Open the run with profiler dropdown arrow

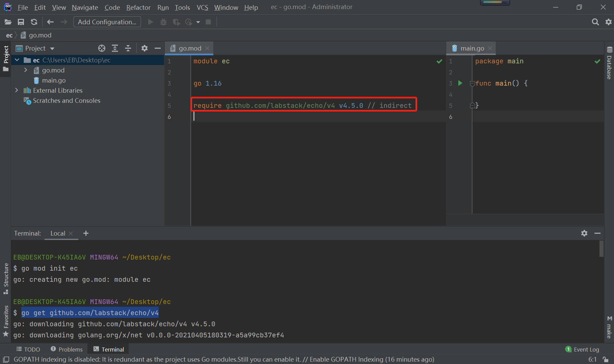[198, 22]
